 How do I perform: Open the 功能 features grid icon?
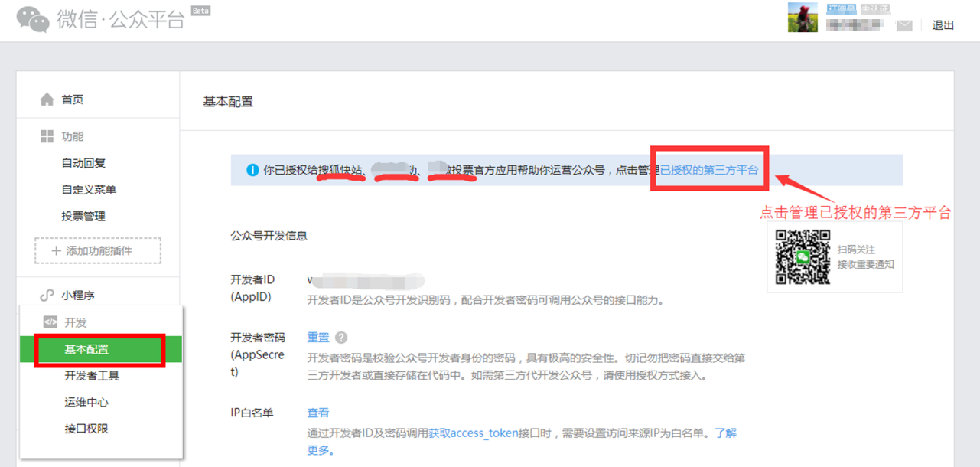47,136
